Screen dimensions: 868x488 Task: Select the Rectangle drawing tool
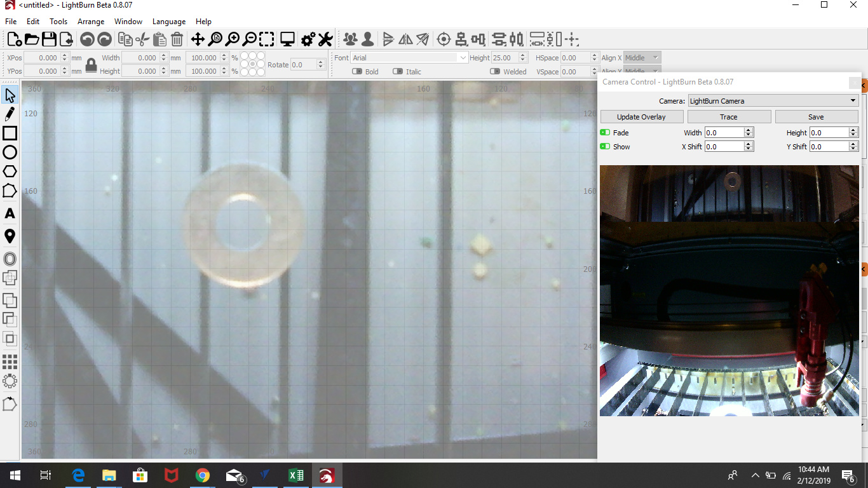tap(10, 133)
